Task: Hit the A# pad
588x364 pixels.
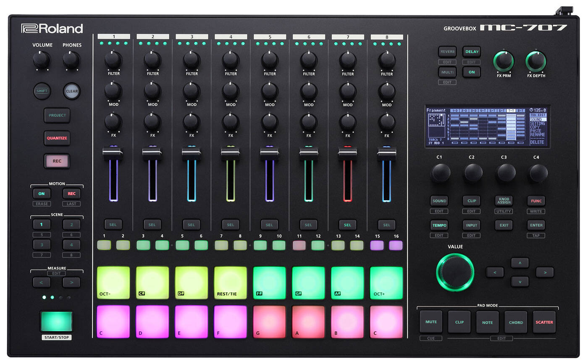Action: click(x=347, y=283)
